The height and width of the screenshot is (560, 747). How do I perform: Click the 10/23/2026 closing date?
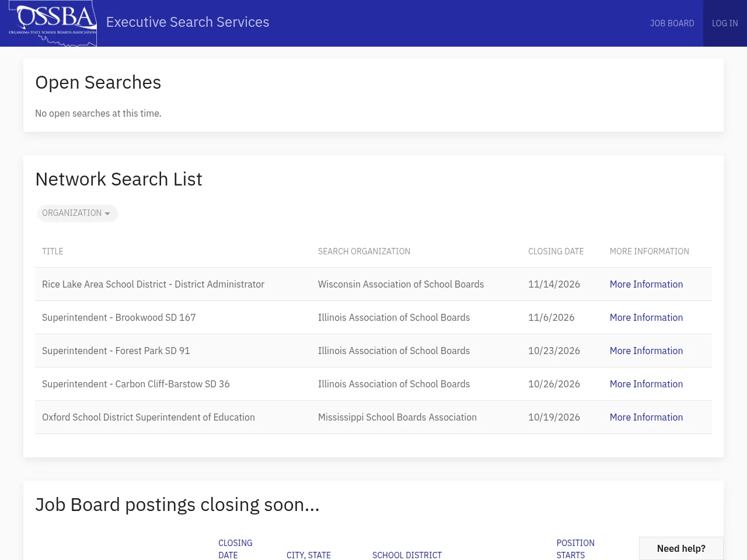[554, 351]
